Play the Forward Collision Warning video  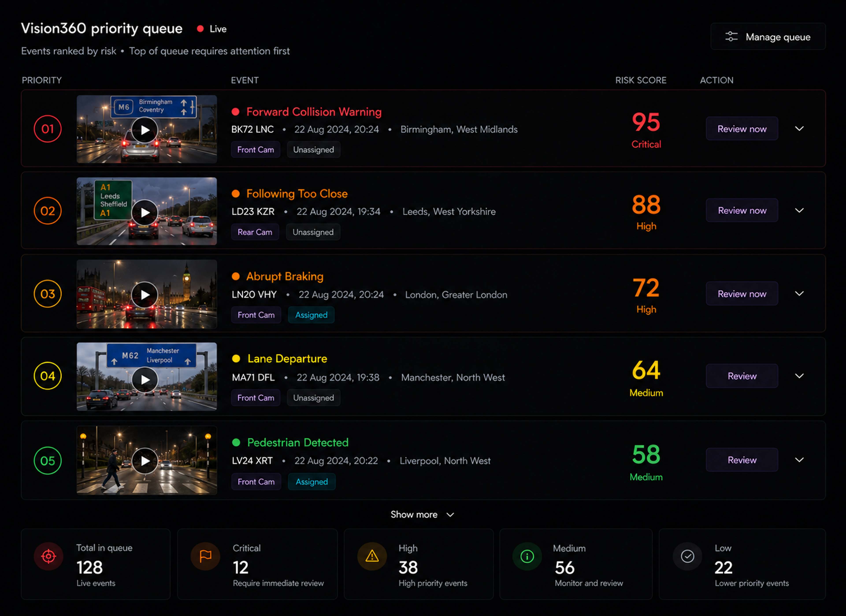[145, 130]
